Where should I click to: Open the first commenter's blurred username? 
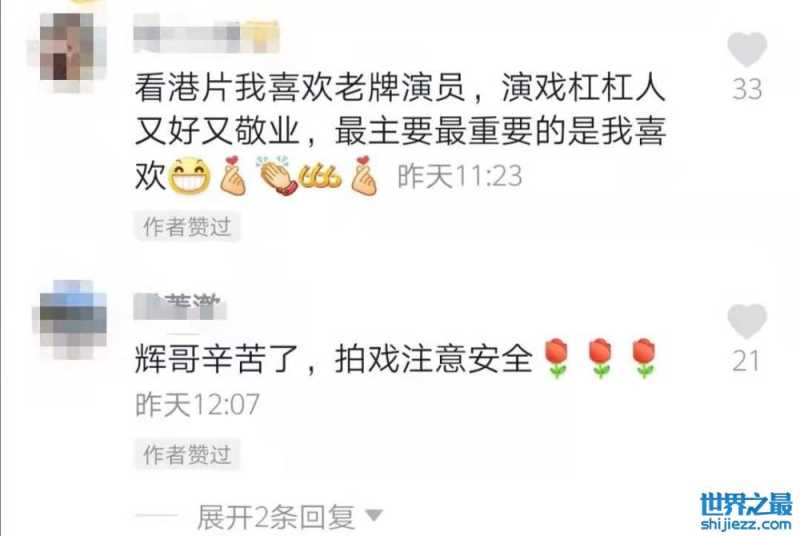click(206, 35)
